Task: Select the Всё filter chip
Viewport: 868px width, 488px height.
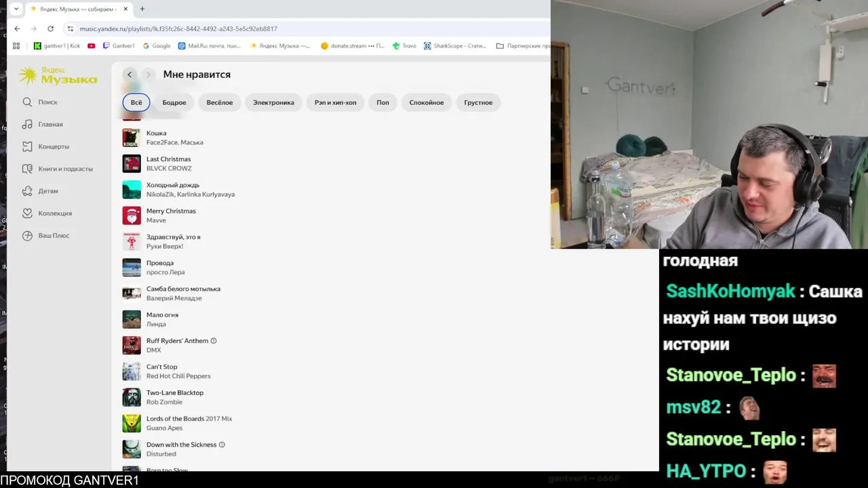Action: click(x=136, y=102)
